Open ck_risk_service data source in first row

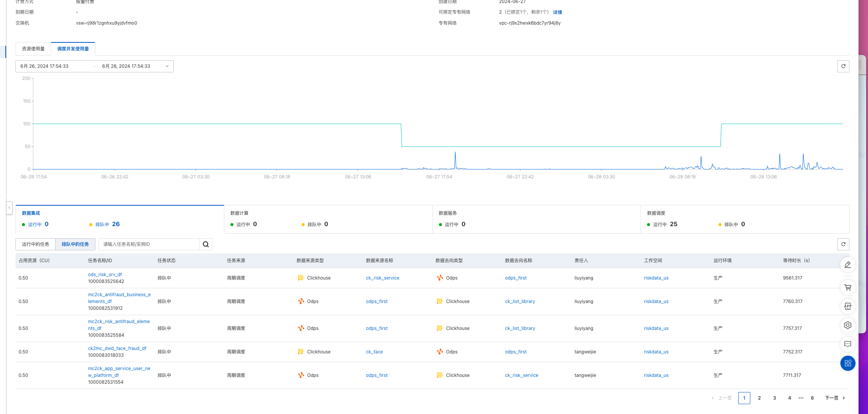(x=383, y=278)
